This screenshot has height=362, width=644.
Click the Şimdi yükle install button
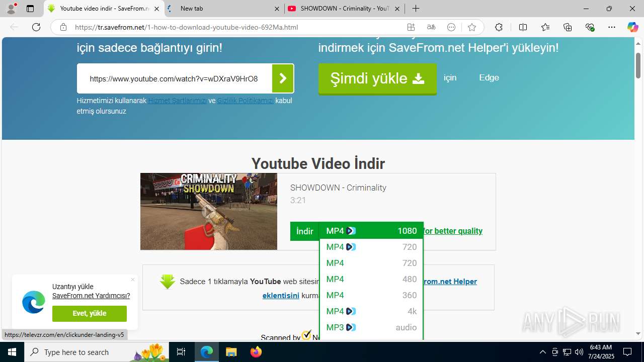pyautogui.click(x=377, y=78)
